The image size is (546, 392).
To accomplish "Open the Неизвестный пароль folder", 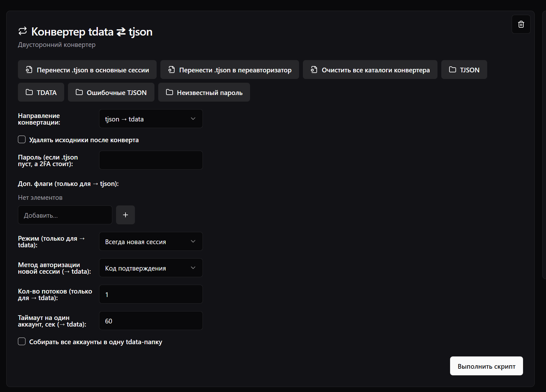I will pyautogui.click(x=204, y=92).
